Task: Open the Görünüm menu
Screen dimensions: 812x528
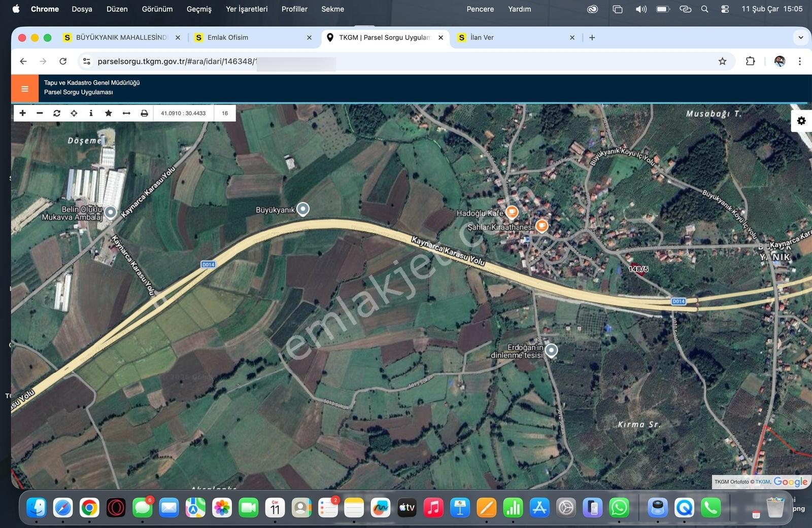Action: [x=157, y=9]
